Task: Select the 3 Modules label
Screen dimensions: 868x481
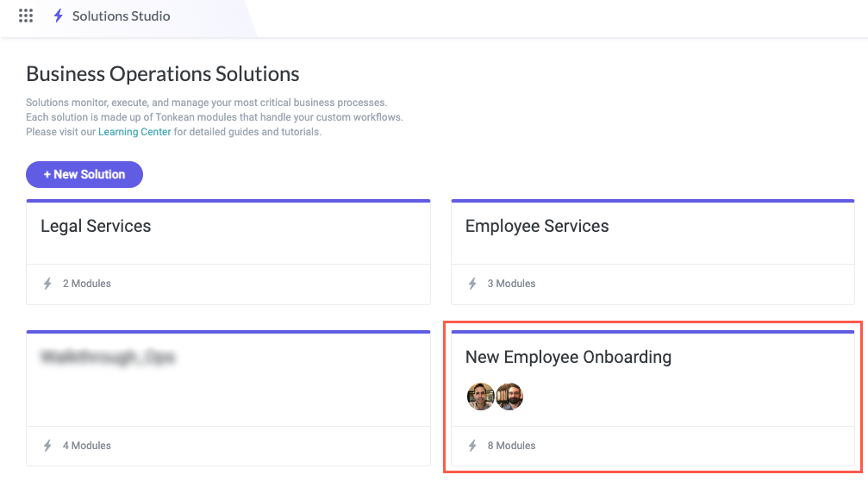Action: (511, 284)
